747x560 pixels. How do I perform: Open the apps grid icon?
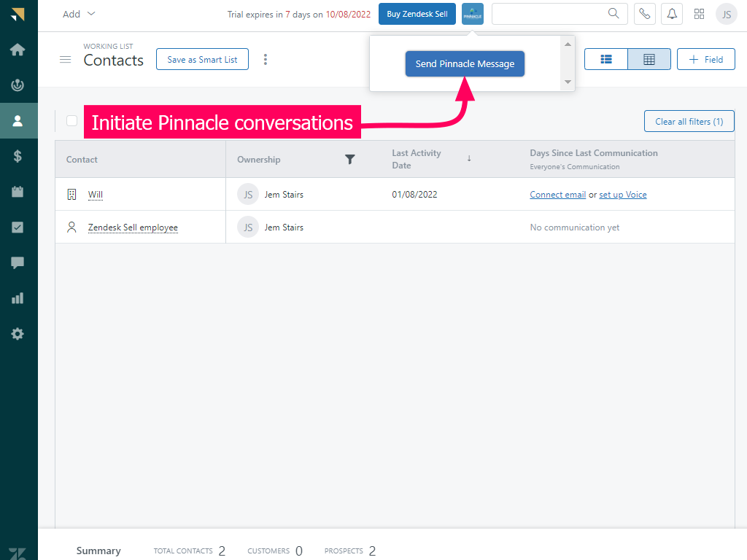(x=699, y=14)
